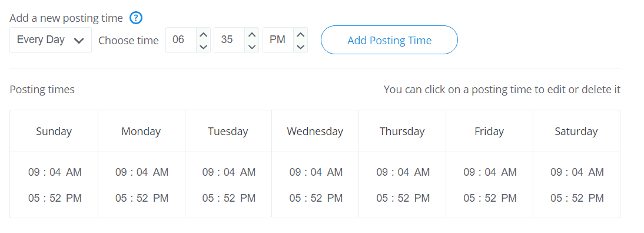This screenshot has width=644, height=233.
Task: Select Tuesday 09:04 AM posting time
Action: [x=229, y=172]
